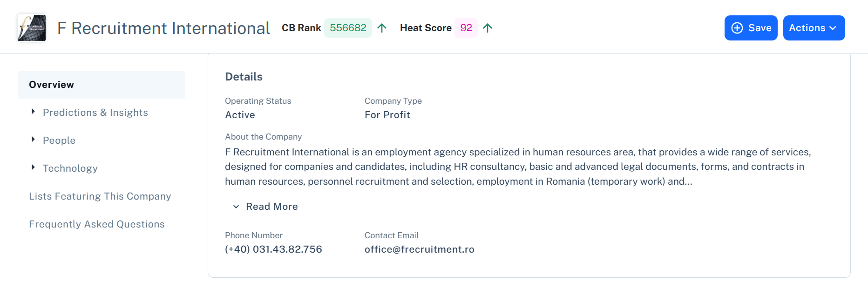Click the green arrow next to CB Rank
Screen dimensions: 868x288
pos(382,28)
